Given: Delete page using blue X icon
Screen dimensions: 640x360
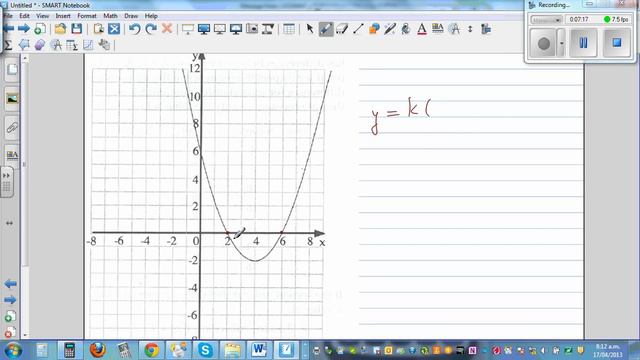Looking at the screenshot, I should [x=114, y=29].
